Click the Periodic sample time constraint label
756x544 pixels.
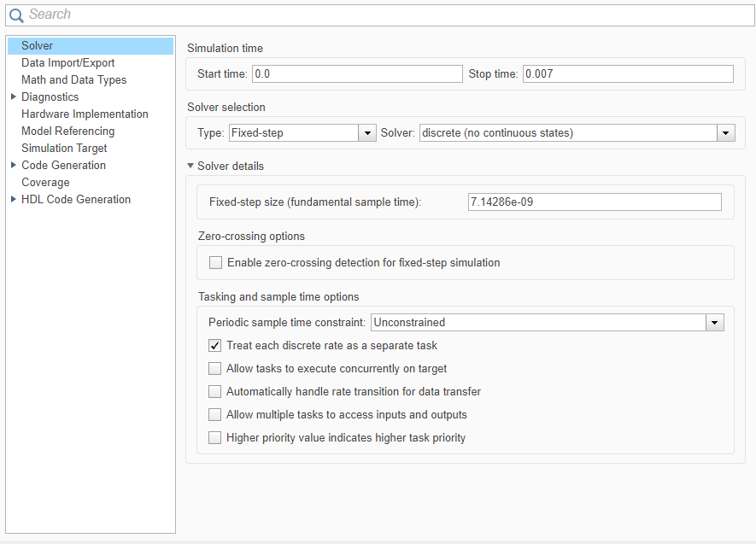tap(287, 322)
